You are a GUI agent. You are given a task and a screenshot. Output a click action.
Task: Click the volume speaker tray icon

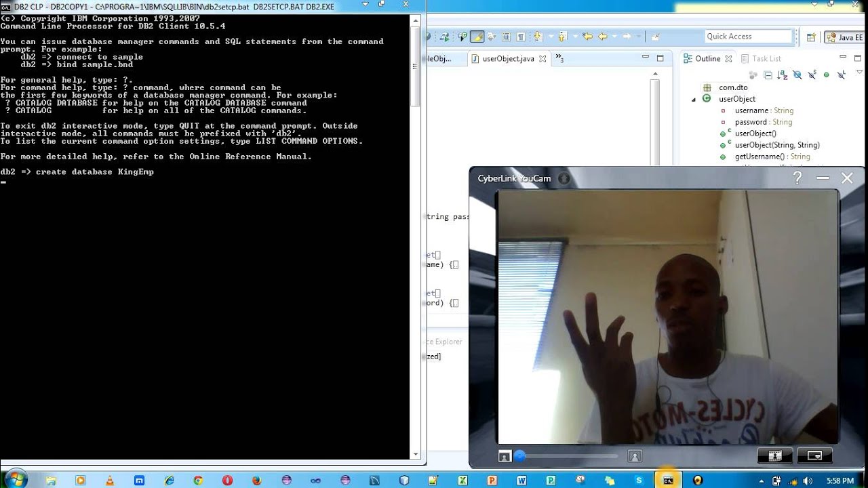tap(807, 481)
